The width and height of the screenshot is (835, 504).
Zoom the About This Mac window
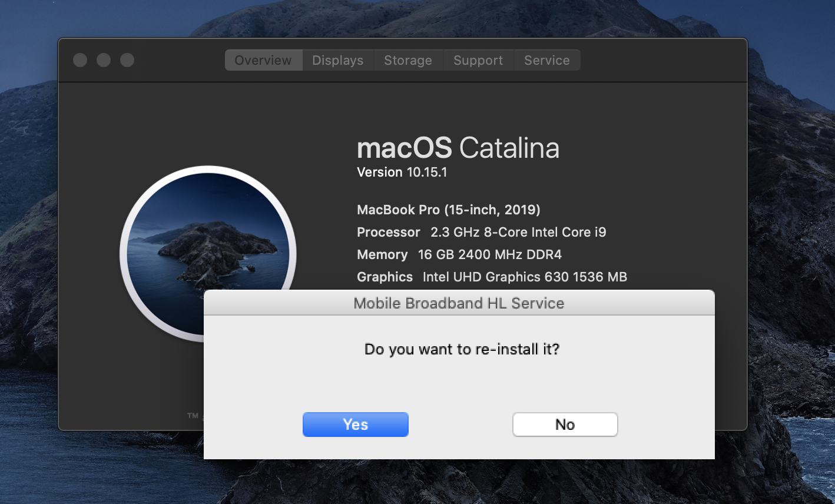coord(127,60)
